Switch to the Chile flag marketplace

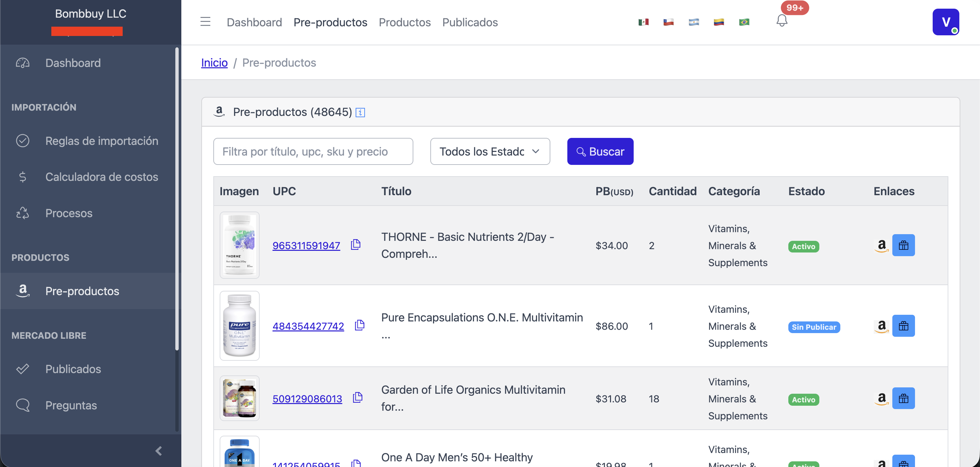[668, 22]
